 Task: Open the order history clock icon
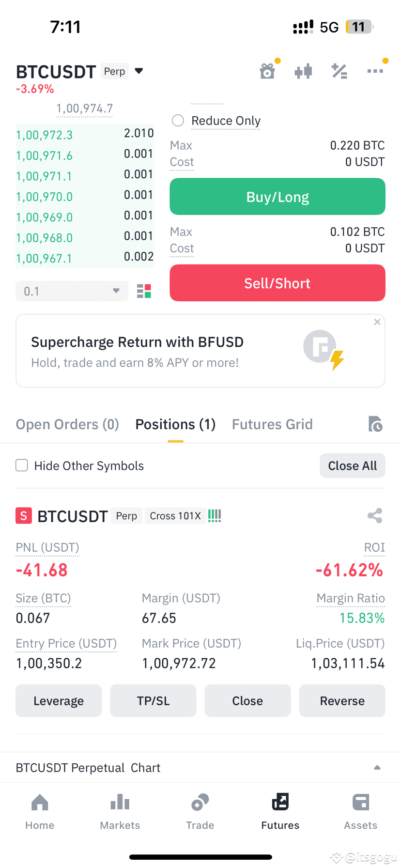pyautogui.click(x=375, y=424)
